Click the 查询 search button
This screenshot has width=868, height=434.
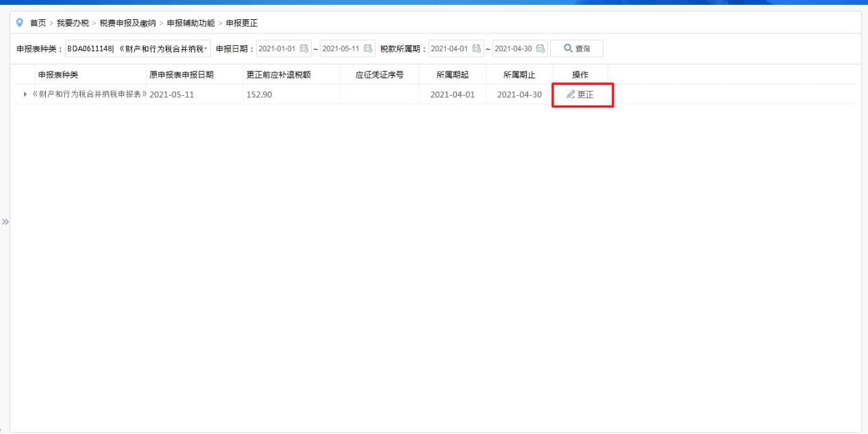[x=577, y=48]
